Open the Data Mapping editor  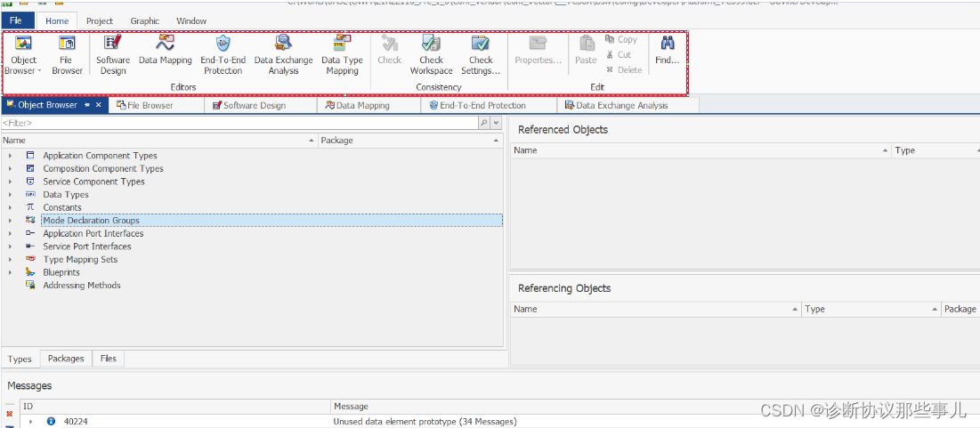pos(165,50)
